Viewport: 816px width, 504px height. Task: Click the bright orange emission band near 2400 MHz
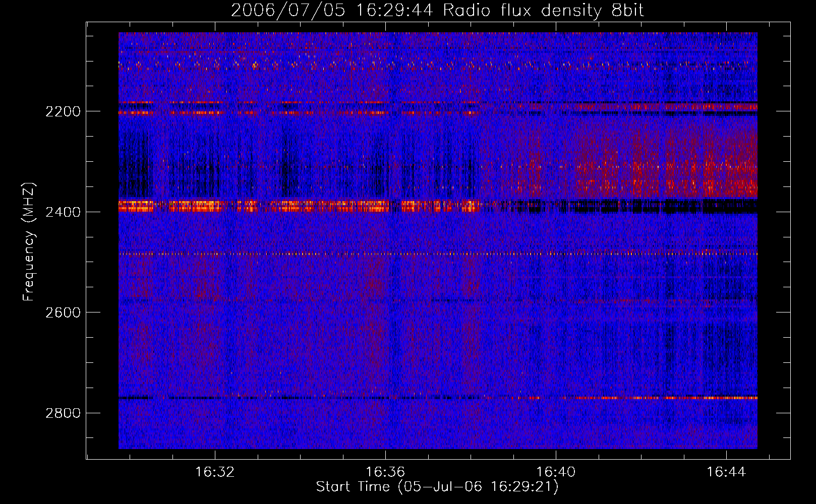[x=300, y=206]
